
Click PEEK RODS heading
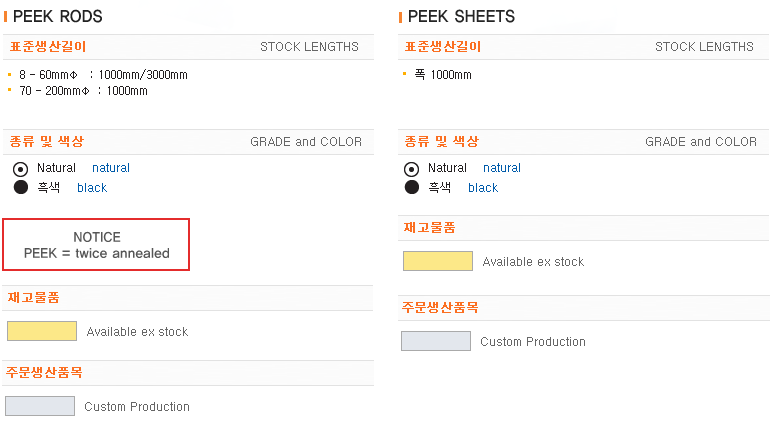pyautogui.click(x=58, y=16)
